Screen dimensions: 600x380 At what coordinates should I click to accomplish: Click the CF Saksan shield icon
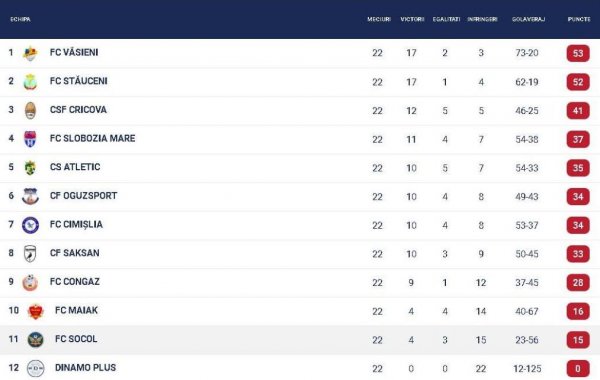(x=30, y=253)
